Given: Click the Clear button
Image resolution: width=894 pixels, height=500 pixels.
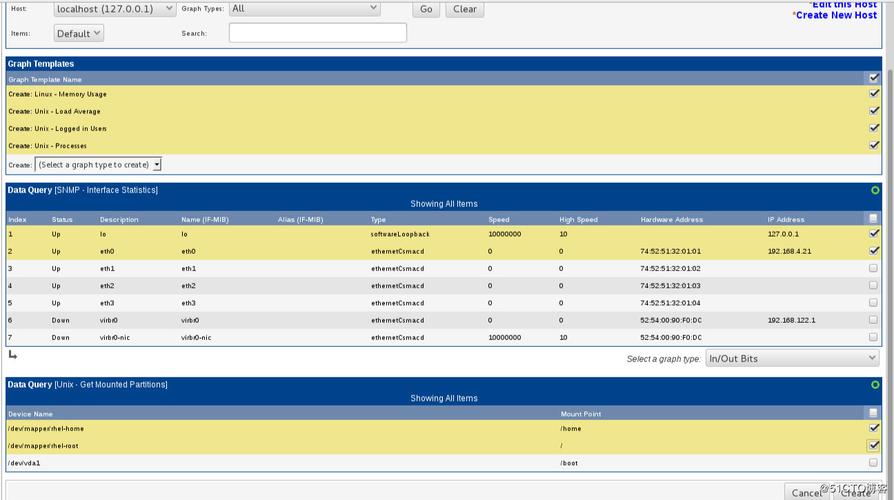Looking at the screenshot, I should (x=465, y=9).
